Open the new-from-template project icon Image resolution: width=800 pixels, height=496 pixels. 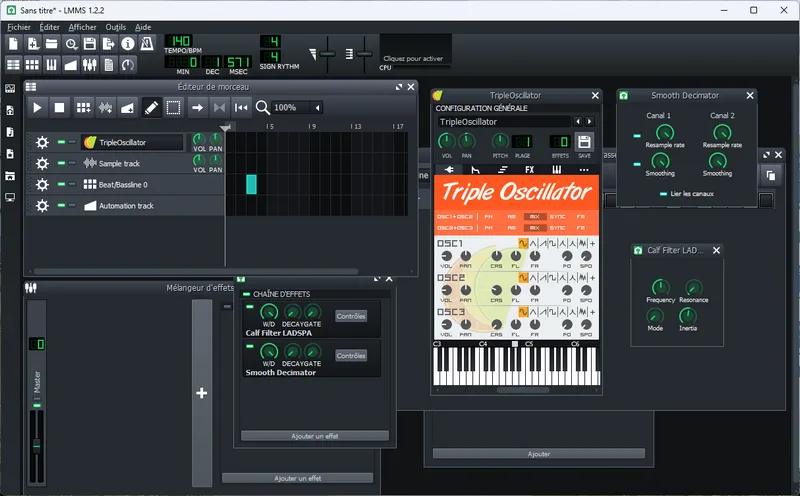coord(33,44)
